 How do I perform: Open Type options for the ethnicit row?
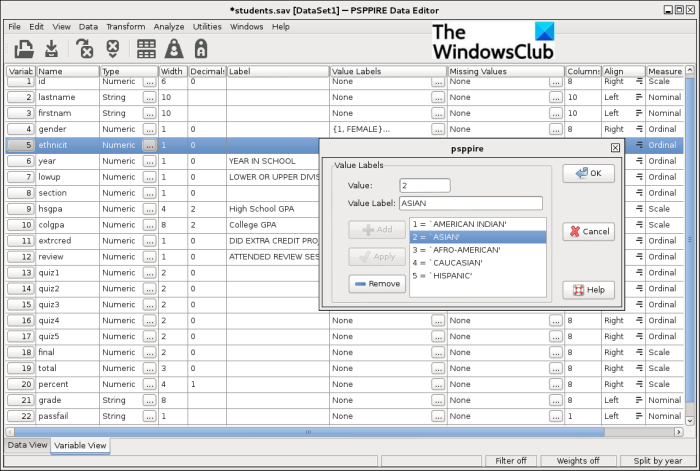pos(150,145)
